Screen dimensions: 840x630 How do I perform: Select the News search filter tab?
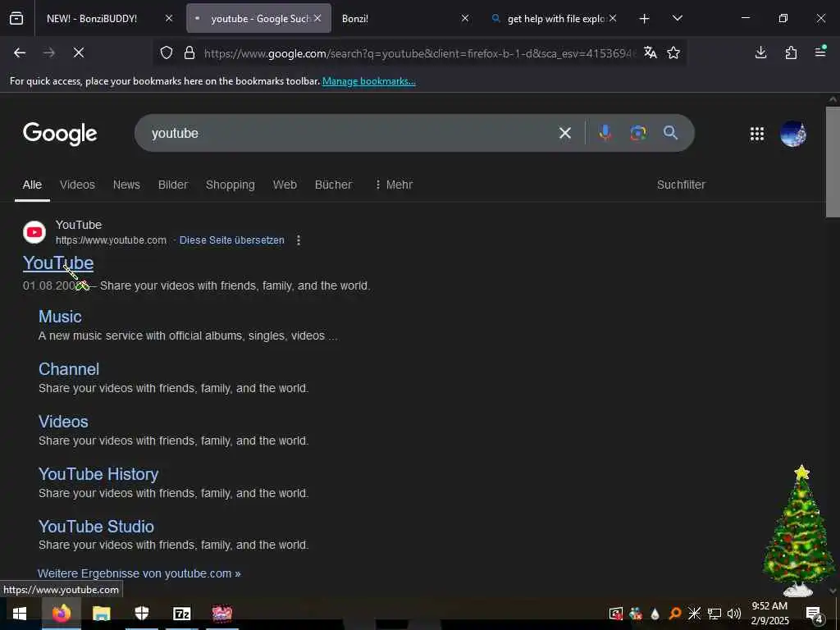(126, 185)
